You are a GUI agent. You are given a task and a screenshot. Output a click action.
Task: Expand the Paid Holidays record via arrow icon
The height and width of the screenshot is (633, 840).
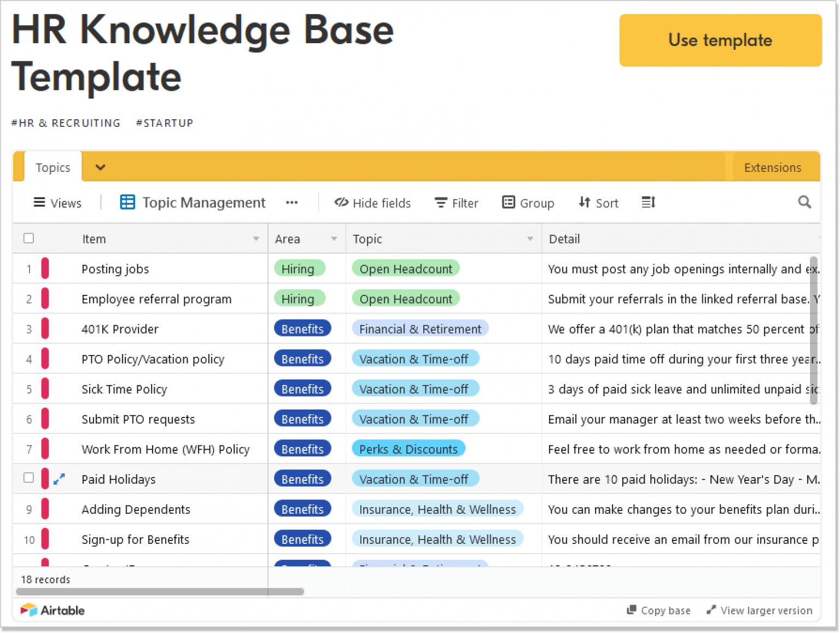[59, 478]
